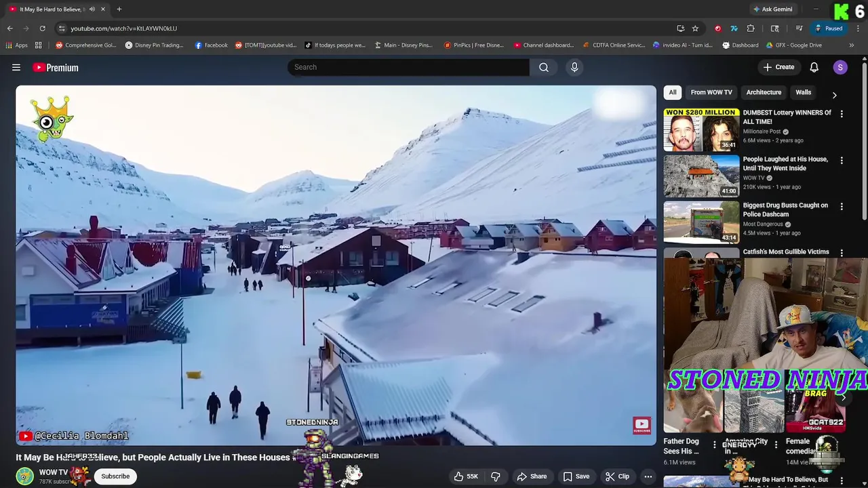Start voice search with the microphone
Image resolution: width=868 pixels, height=488 pixels.
574,67
